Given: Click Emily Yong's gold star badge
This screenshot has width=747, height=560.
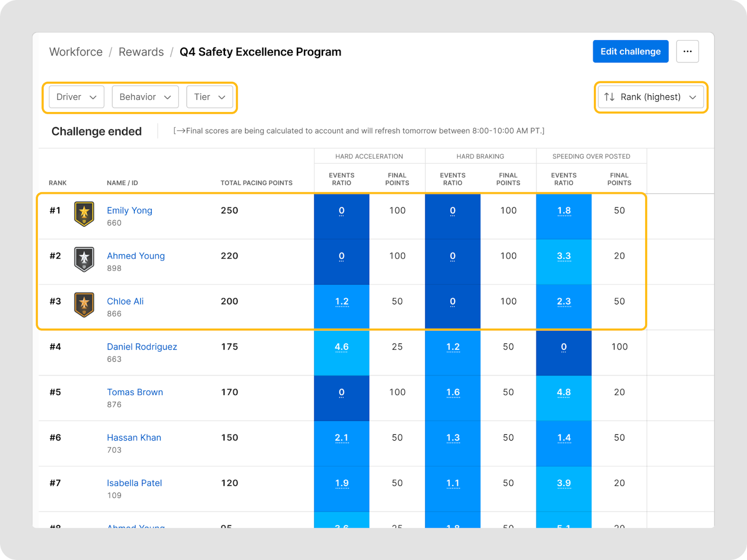Looking at the screenshot, I should (84, 214).
